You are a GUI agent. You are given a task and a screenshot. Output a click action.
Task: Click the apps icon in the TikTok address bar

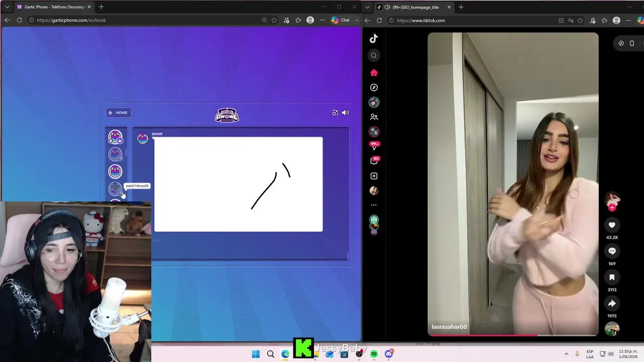click(x=561, y=21)
